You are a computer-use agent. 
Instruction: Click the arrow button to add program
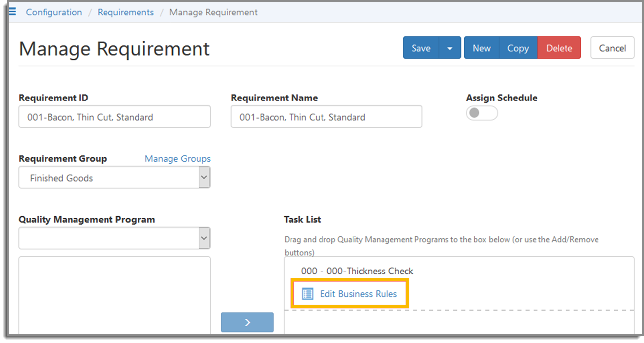[247, 322]
